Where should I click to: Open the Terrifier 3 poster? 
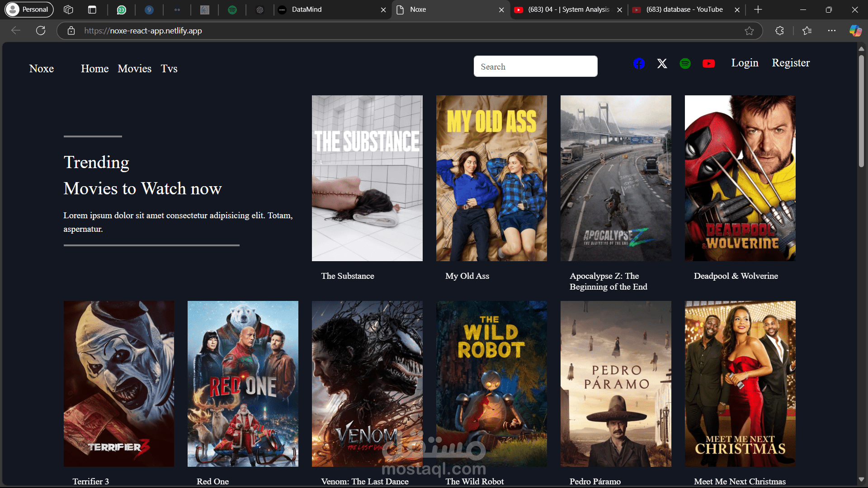[119, 384]
